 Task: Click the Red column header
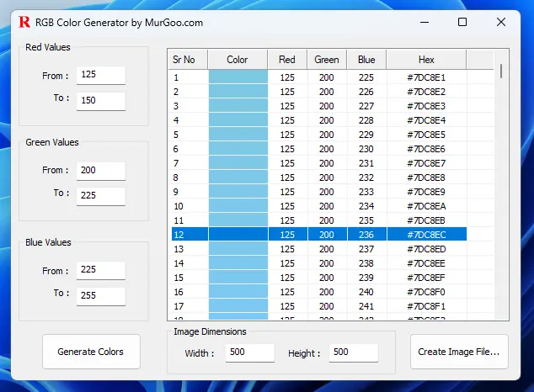287,60
